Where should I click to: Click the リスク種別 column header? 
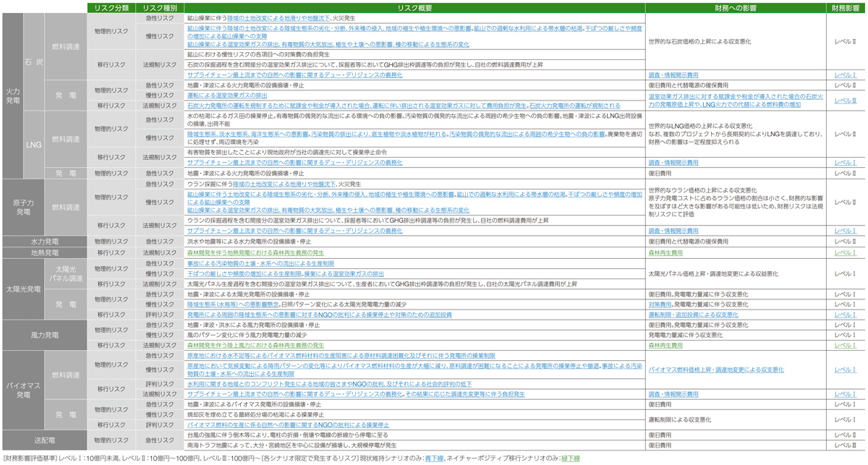pyautogui.click(x=159, y=7)
